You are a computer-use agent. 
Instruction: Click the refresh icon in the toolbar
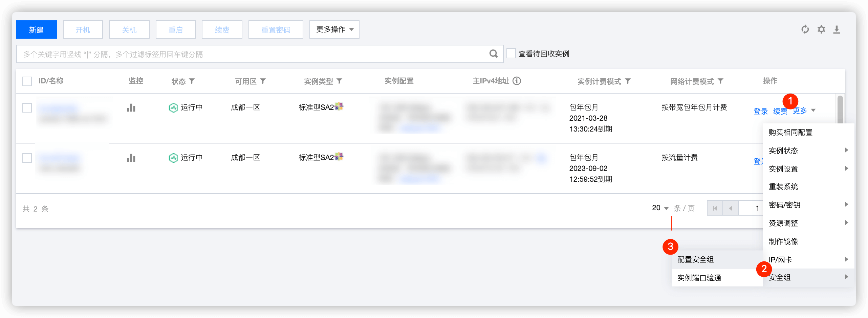click(x=805, y=29)
